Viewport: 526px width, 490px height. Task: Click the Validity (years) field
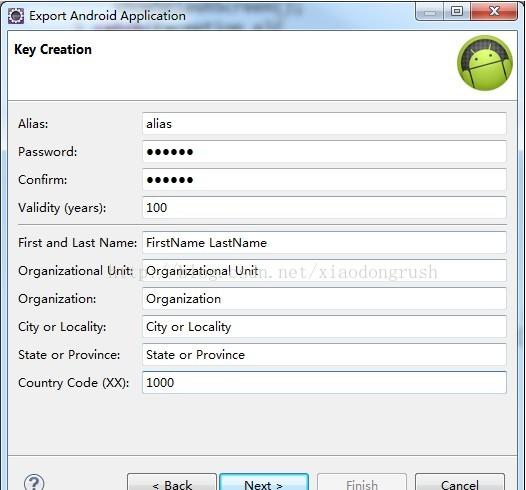(x=324, y=208)
